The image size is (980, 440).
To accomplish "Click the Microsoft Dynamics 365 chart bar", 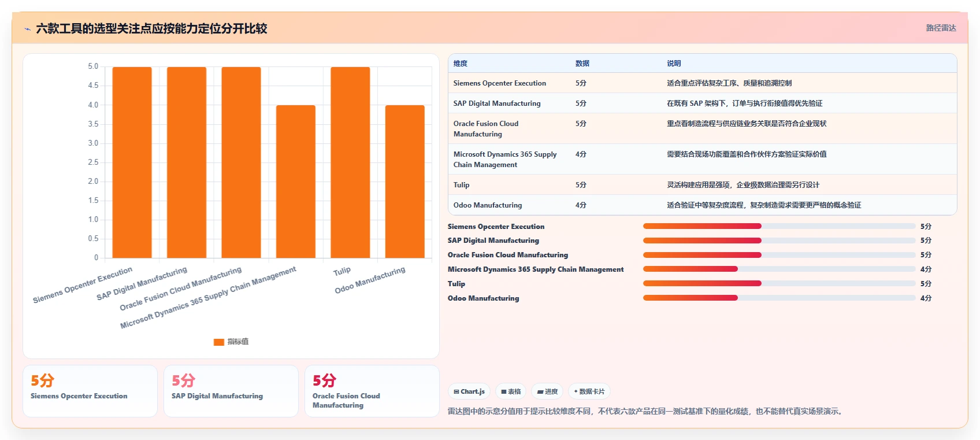I will coord(296,182).
